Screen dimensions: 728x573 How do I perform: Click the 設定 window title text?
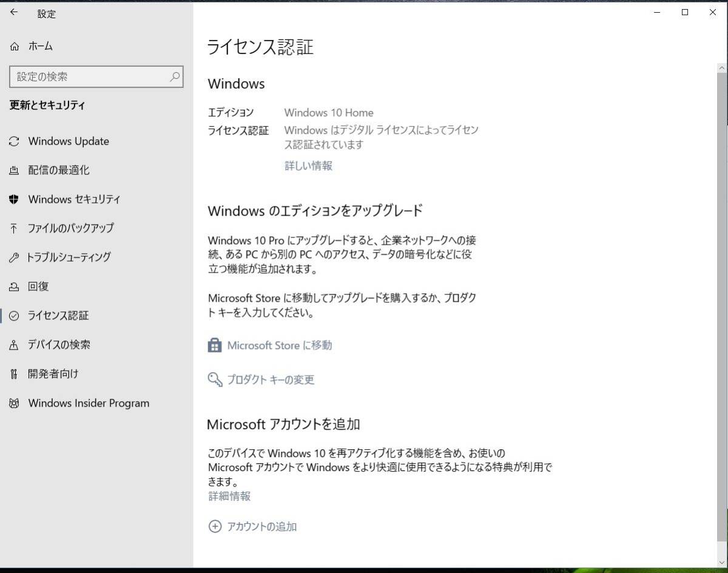47,14
